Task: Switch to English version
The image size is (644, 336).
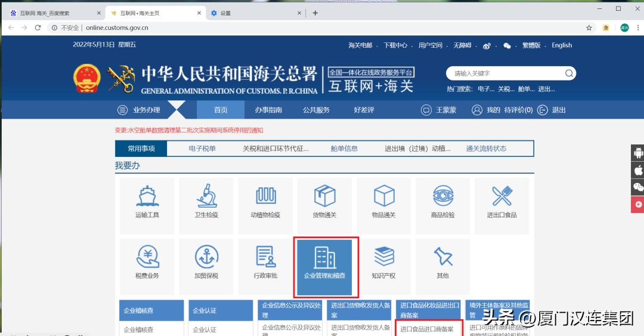Action: coord(562,45)
